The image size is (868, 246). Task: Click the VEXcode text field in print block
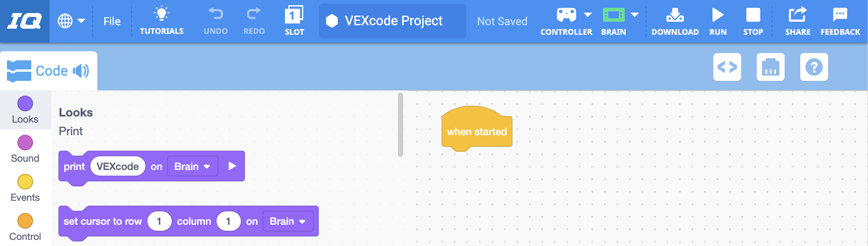(118, 166)
